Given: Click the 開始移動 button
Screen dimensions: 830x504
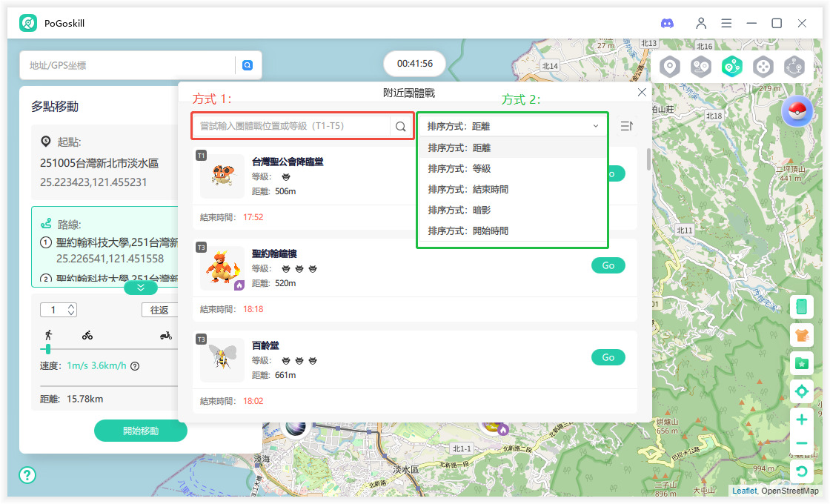Looking at the screenshot, I should pos(140,431).
